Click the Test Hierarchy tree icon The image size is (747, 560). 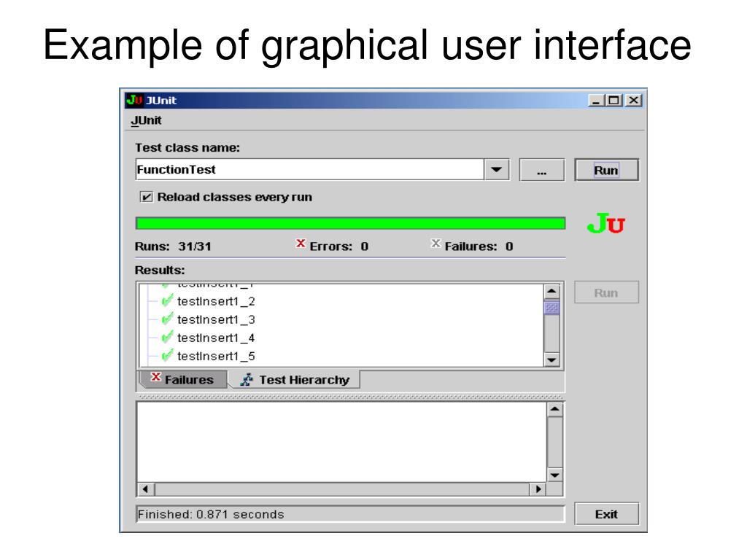point(247,379)
